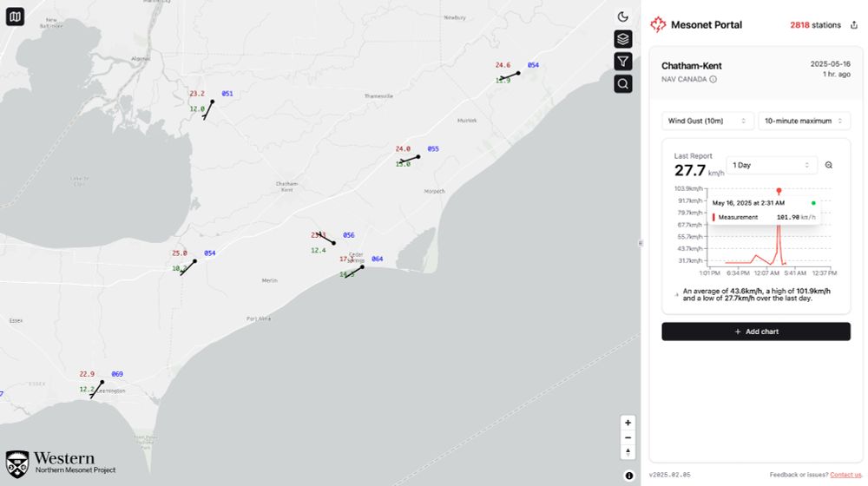Screen dimensions: 868x486
Task: Click the red peak marker on chart
Action: [x=779, y=191]
